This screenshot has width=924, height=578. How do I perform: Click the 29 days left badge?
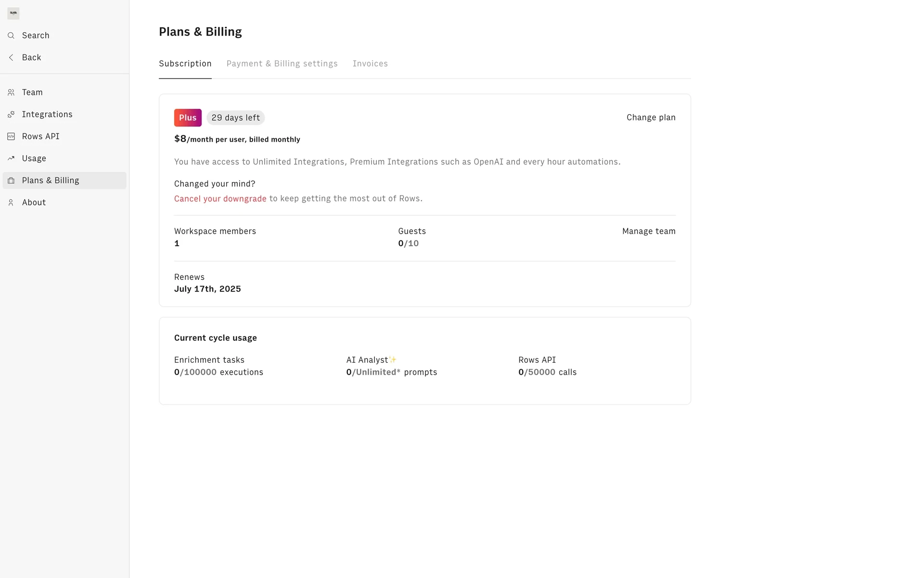[x=236, y=118]
